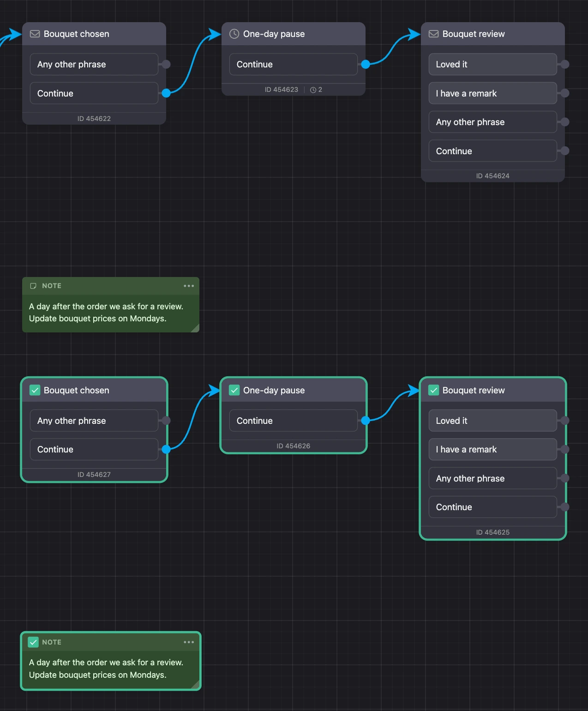The height and width of the screenshot is (711, 588).
Task: Click output connector of 'Loved it' in unselected Bouquet review
Action: (x=564, y=64)
